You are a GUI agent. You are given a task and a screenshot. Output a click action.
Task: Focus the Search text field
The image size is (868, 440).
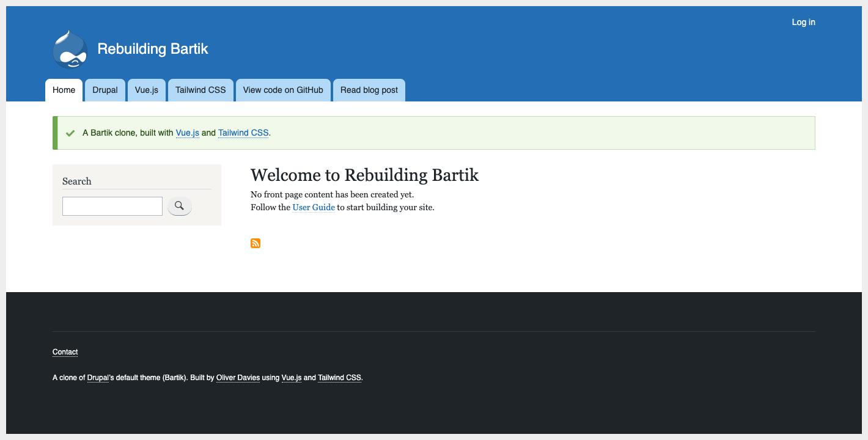(112, 206)
